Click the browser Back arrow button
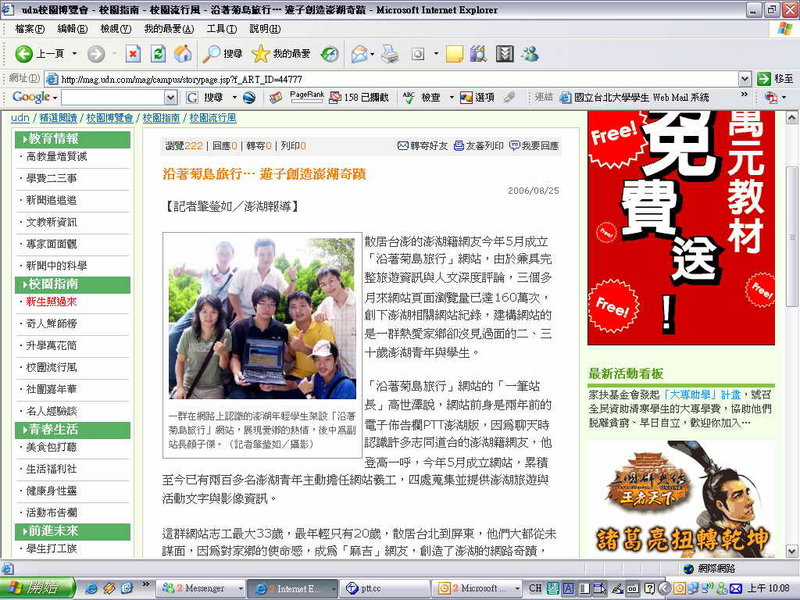The image size is (800, 600). [24, 53]
